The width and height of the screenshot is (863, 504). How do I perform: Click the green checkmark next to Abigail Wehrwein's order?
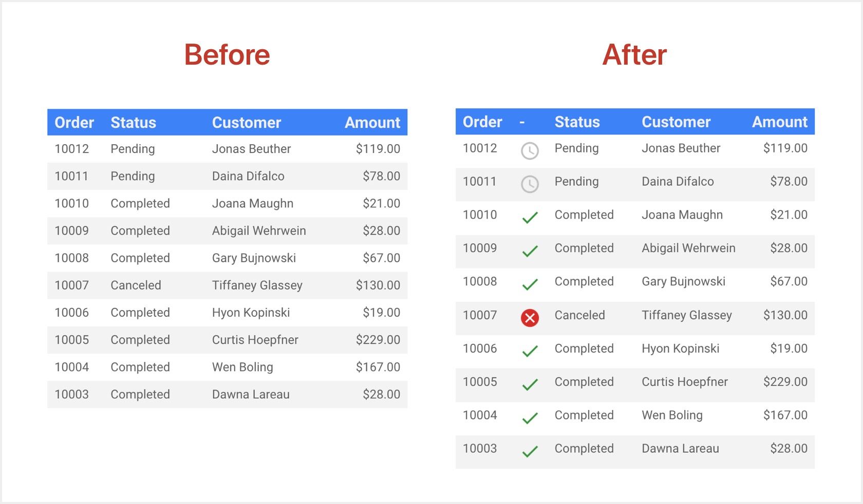530,251
